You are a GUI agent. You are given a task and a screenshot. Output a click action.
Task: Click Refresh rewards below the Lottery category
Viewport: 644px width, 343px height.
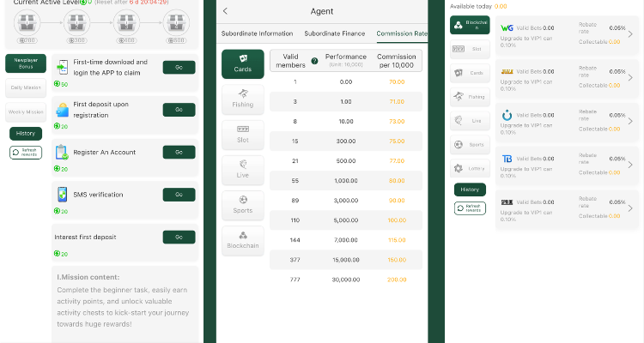pyautogui.click(x=470, y=208)
